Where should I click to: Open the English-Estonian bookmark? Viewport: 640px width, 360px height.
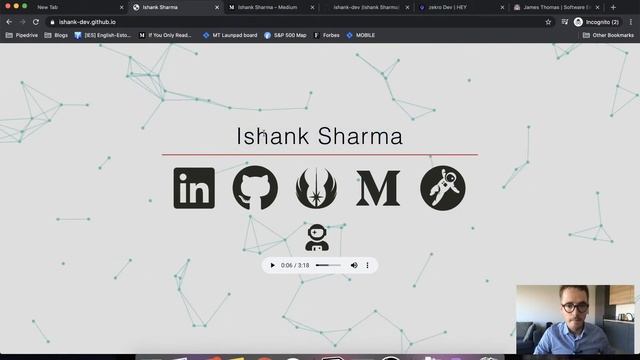[x=102, y=36]
